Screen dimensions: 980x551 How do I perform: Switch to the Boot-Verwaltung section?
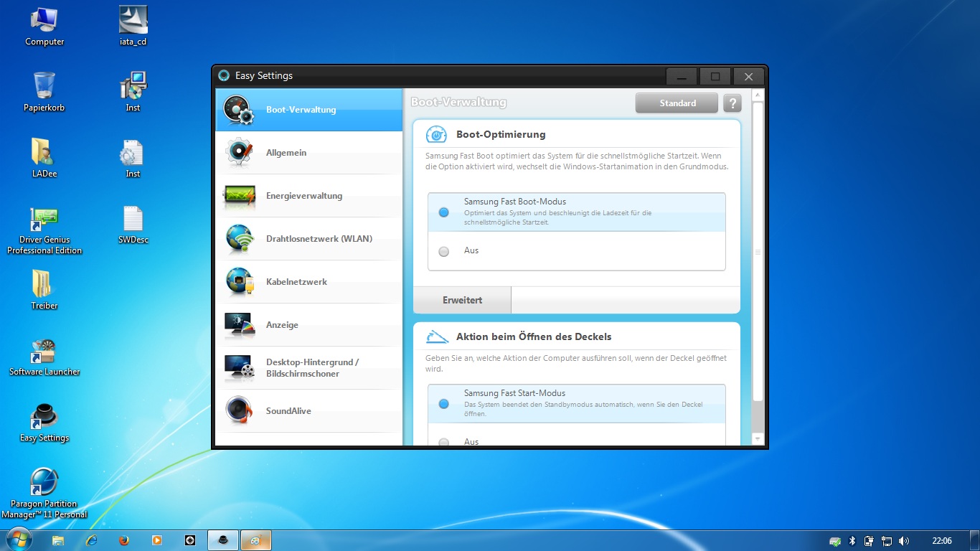point(309,110)
